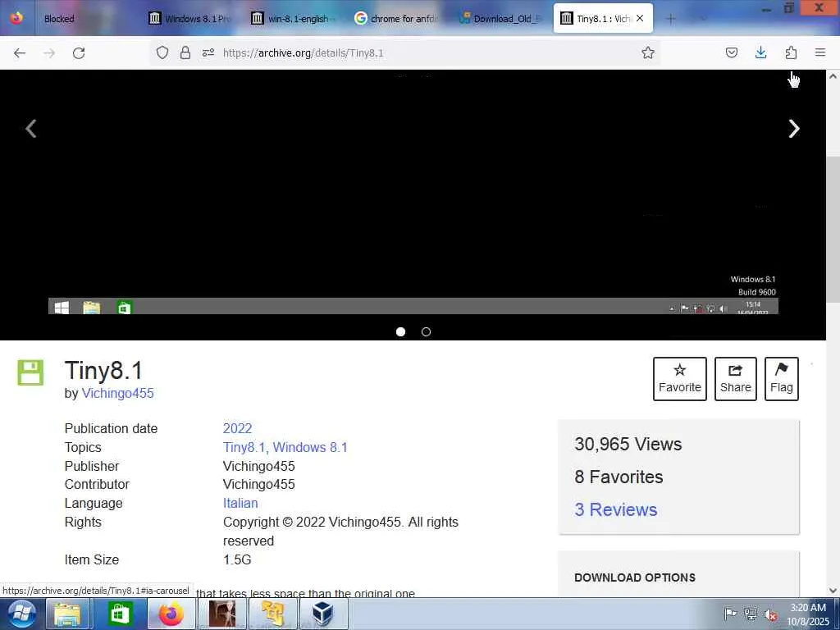Image resolution: width=840 pixels, height=630 pixels.
Task: Click the Action Center flag tray icon
Action: click(x=730, y=614)
